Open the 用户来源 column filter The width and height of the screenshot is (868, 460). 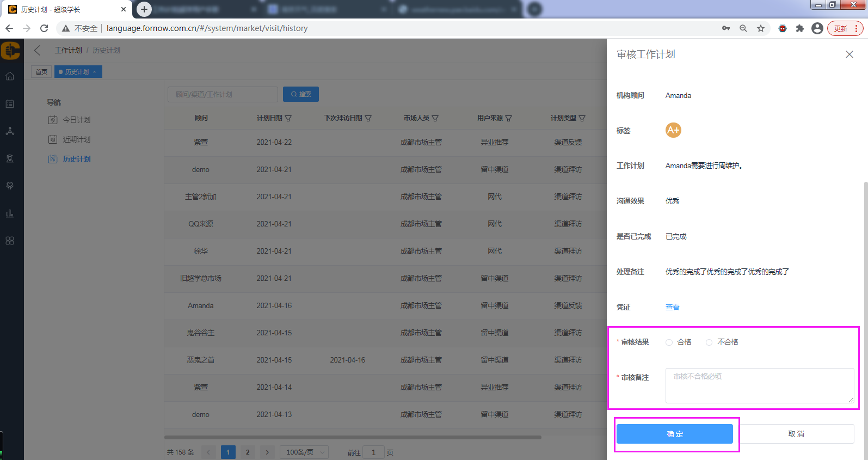509,118
